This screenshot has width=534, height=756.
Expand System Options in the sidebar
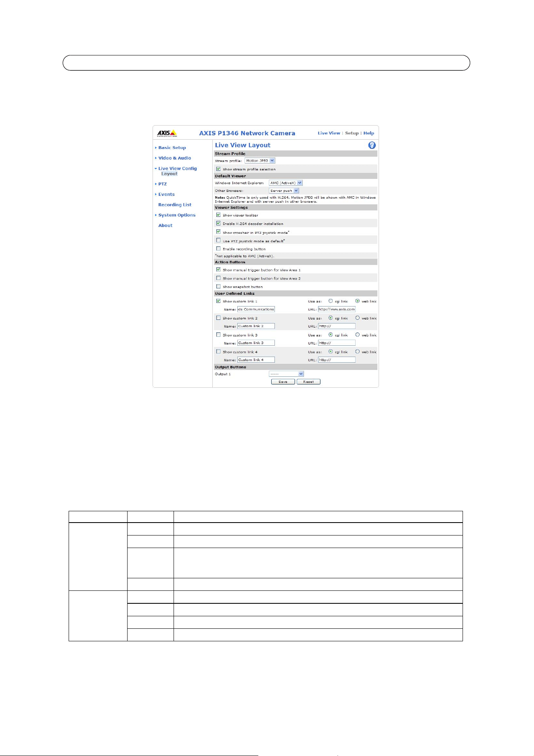177,215
